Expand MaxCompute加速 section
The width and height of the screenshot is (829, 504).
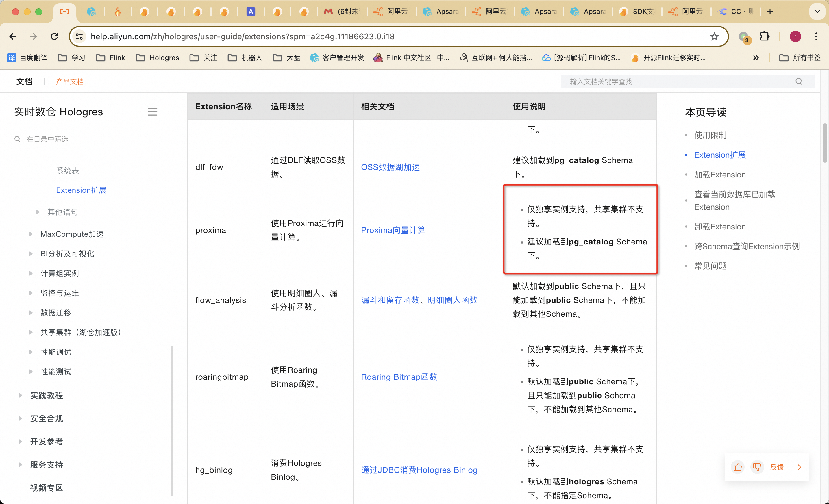pyautogui.click(x=31, y=234)
